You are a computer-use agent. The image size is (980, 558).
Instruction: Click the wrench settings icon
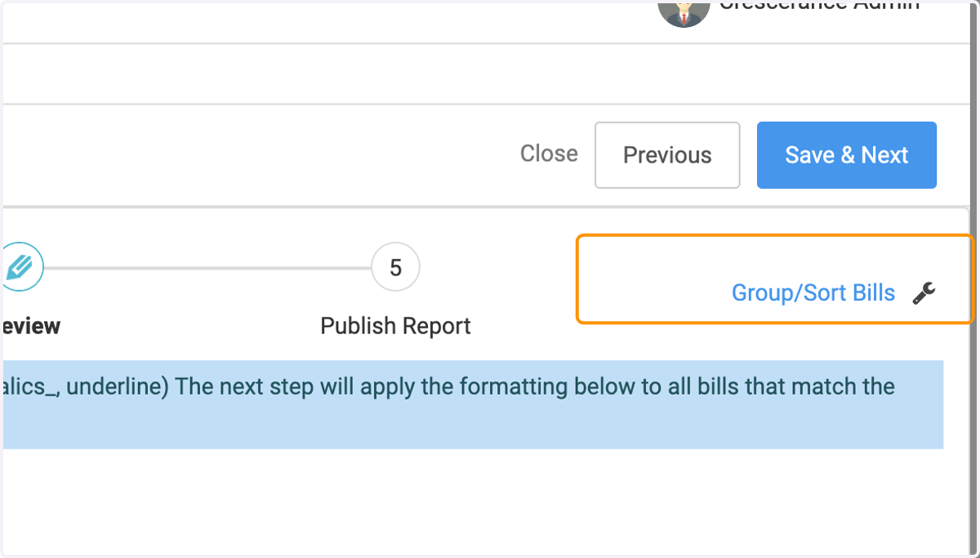tap(924, 292)
